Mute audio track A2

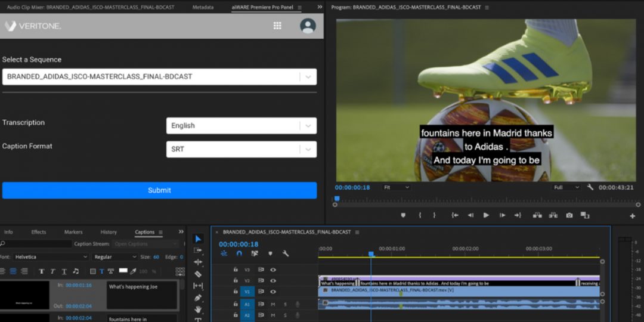[x=273, y=315]
